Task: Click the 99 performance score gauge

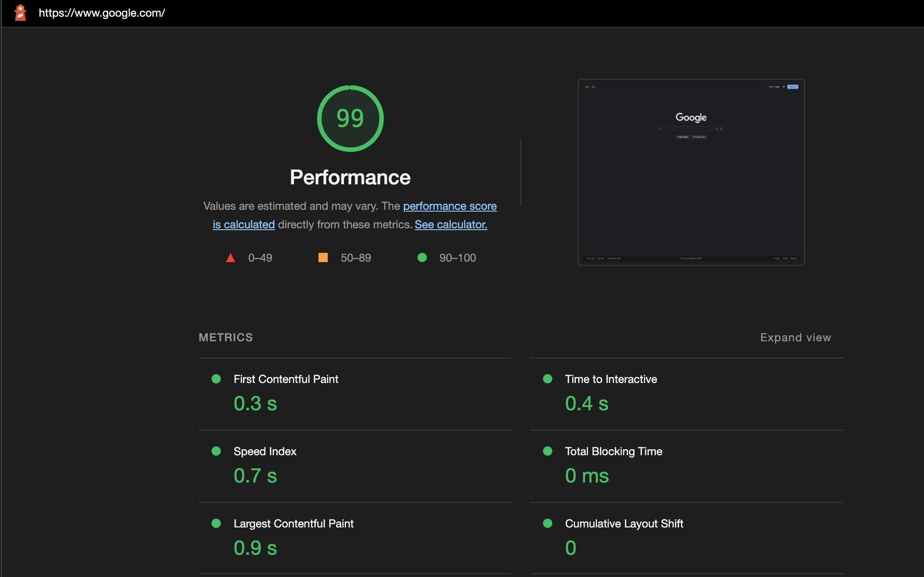Action: click(x=350, y=119)
